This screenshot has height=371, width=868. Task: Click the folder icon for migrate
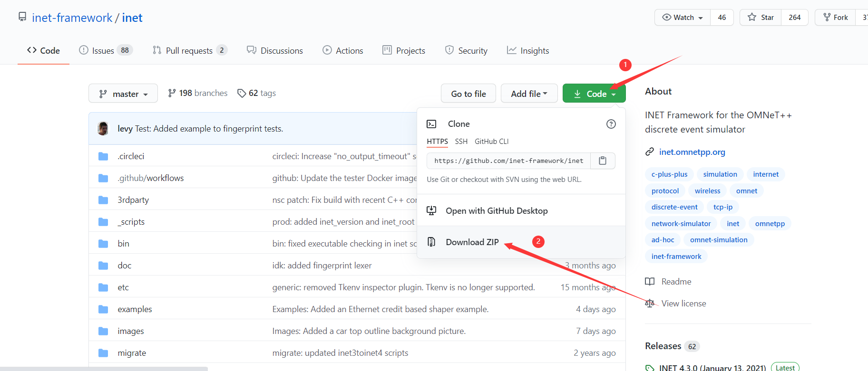[x=103, y=353]
